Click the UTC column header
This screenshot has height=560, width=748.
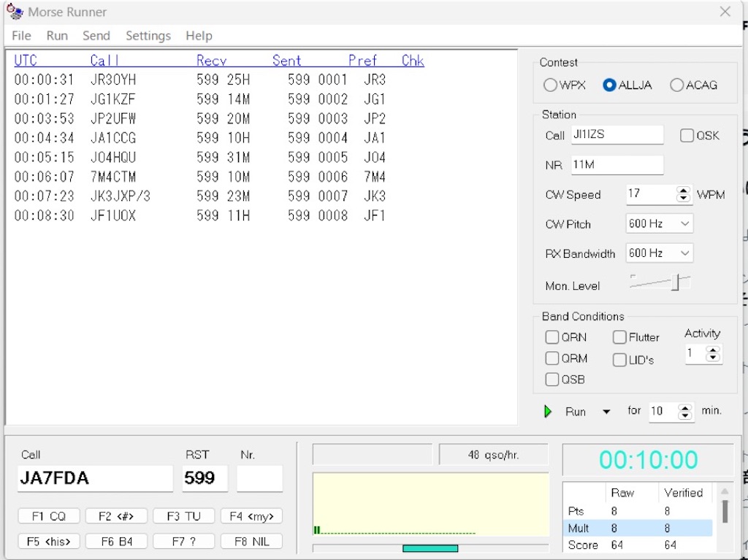(26, 61)
